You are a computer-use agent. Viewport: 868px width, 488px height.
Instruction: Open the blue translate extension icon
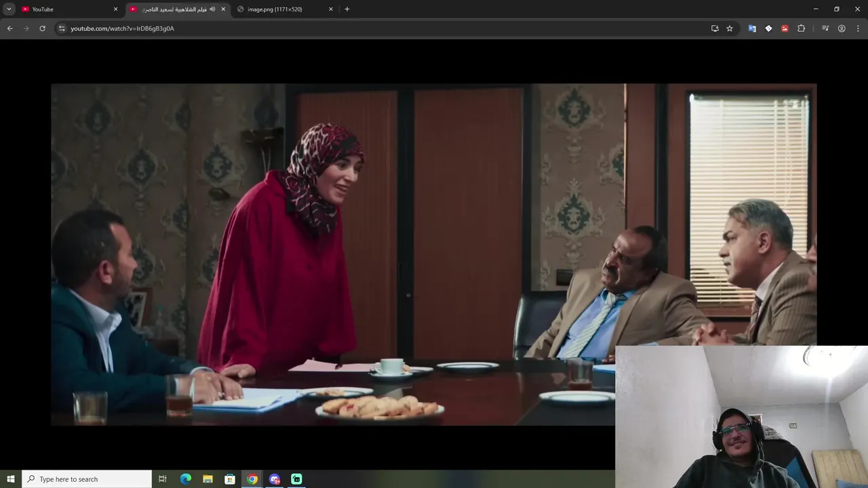click(752, 28)
